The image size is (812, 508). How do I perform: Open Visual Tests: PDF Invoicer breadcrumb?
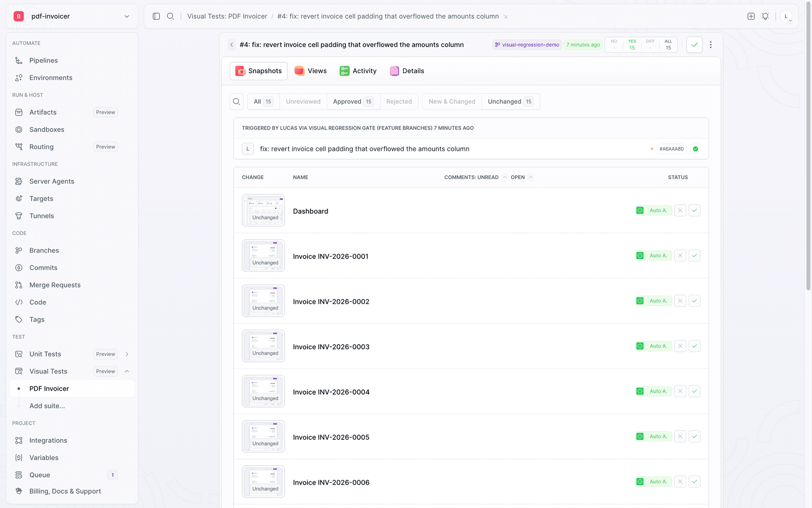227,16
